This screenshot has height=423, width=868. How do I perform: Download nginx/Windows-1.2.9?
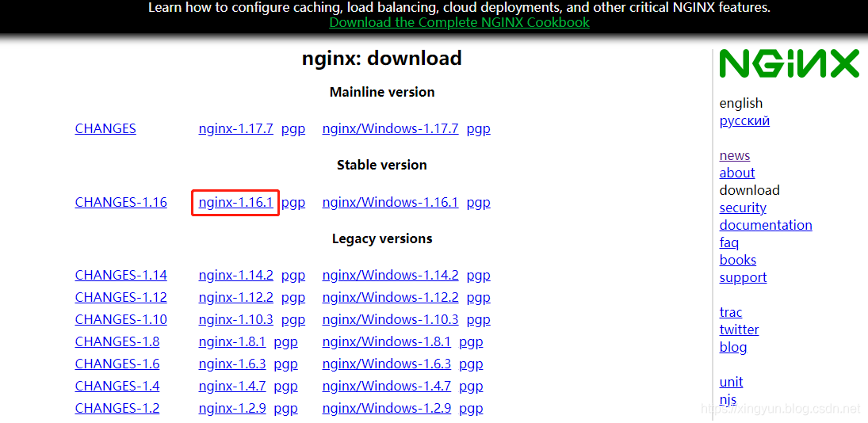(386, 408)
